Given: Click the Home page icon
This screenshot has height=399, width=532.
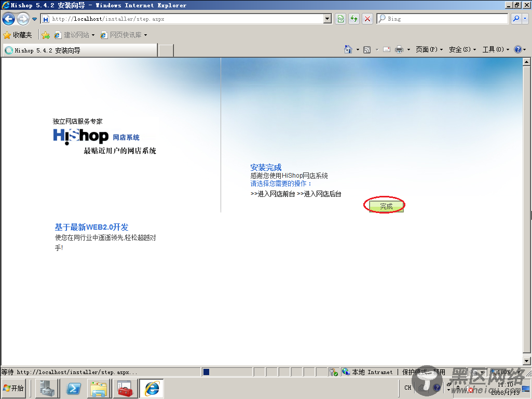Looking at the screenshot, I should [348, 49].
